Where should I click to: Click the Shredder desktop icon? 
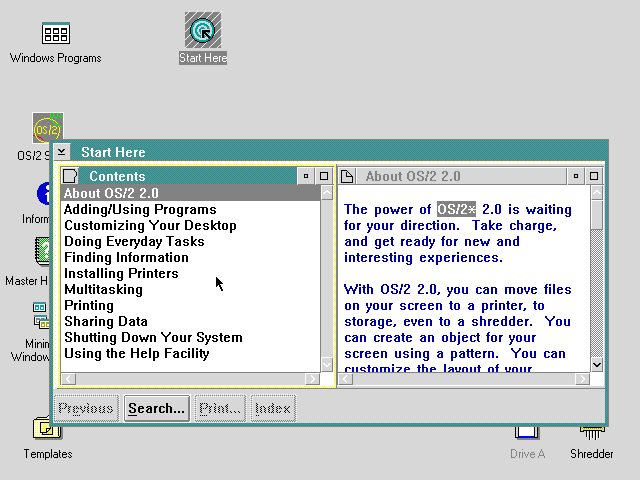[592, 433]
